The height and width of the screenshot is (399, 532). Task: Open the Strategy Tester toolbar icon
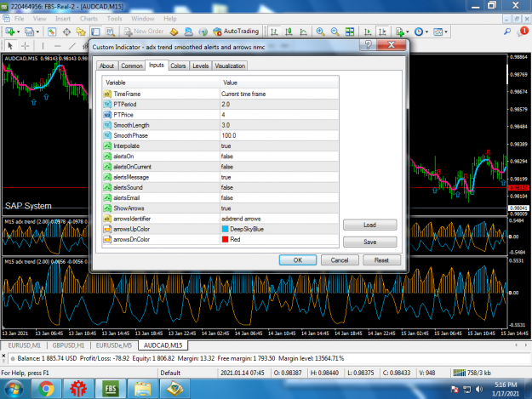click(111, 31)
